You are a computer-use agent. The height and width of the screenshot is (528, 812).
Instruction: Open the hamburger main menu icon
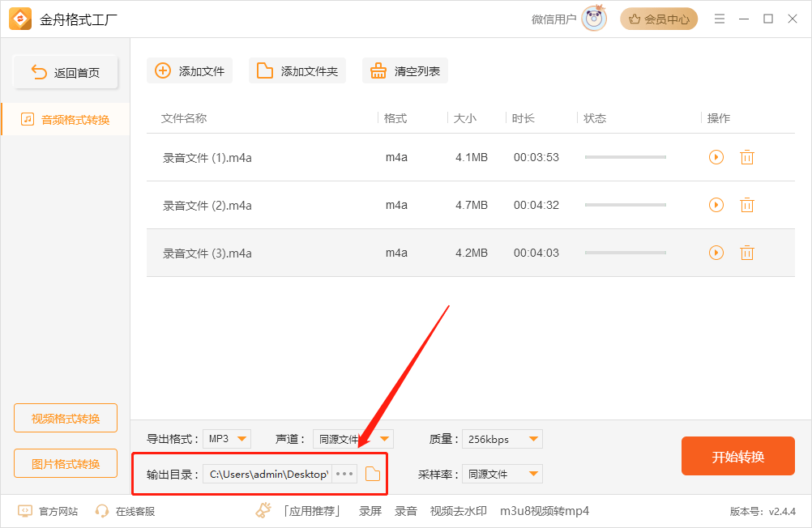[x=720, y=19]
